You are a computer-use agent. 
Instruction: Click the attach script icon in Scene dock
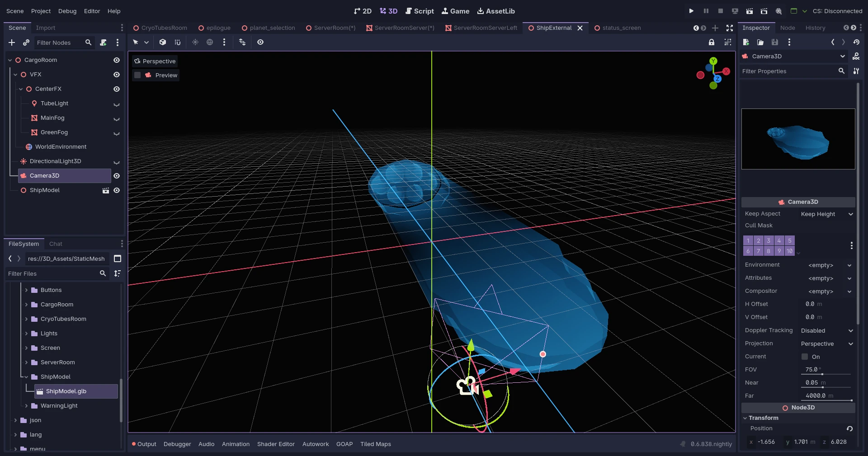[103, 42]
